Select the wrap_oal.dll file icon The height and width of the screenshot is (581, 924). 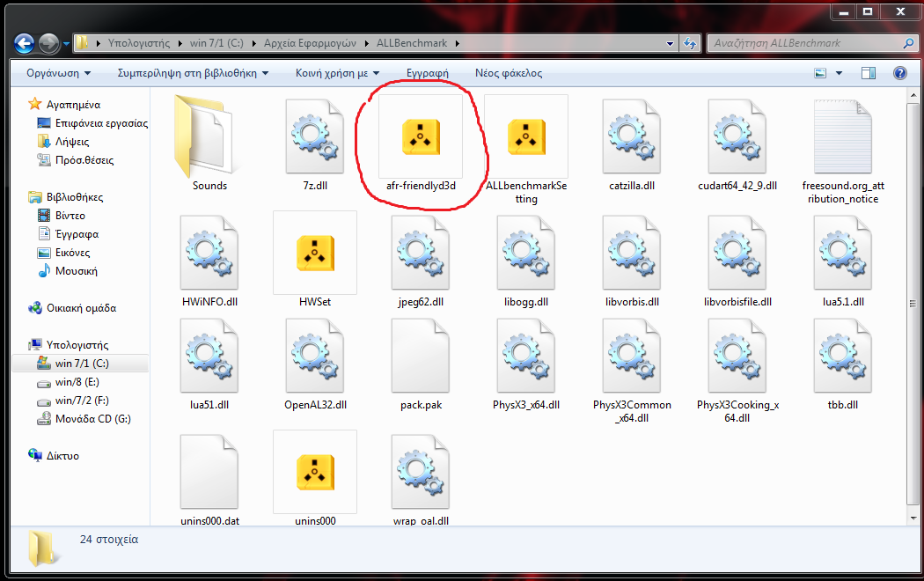(421, 472)
